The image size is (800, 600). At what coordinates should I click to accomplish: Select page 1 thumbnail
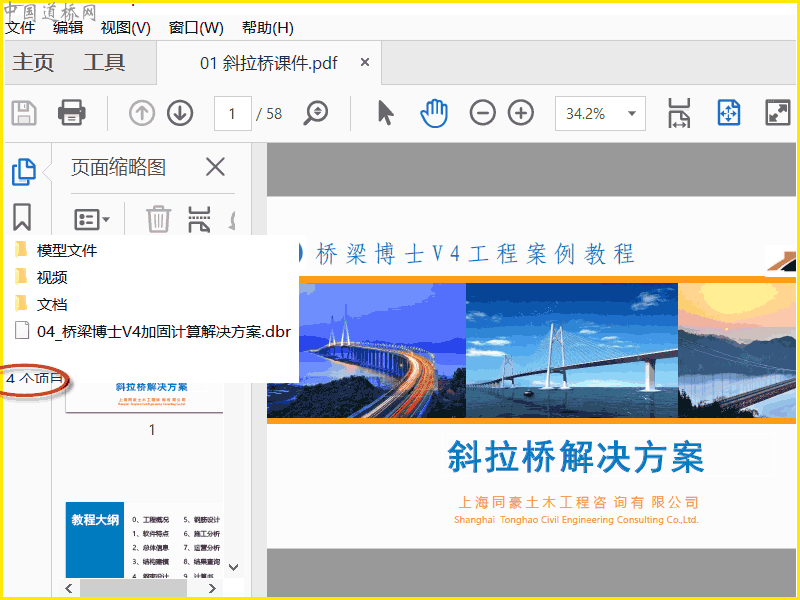144,398
